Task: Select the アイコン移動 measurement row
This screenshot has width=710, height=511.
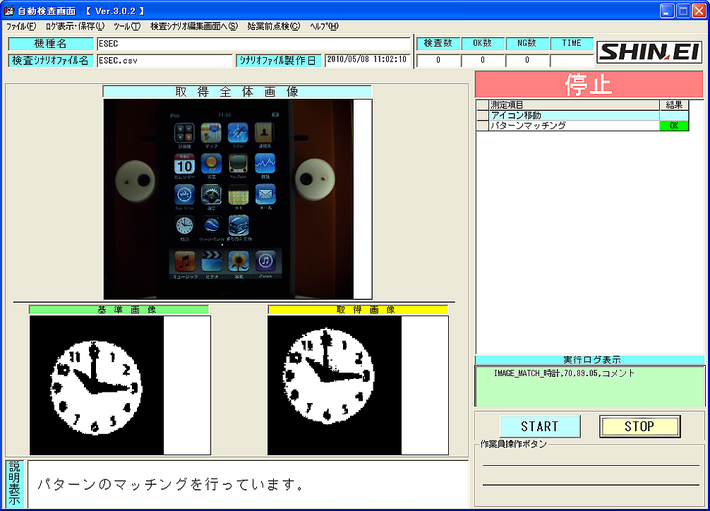Action: point(582,115)
